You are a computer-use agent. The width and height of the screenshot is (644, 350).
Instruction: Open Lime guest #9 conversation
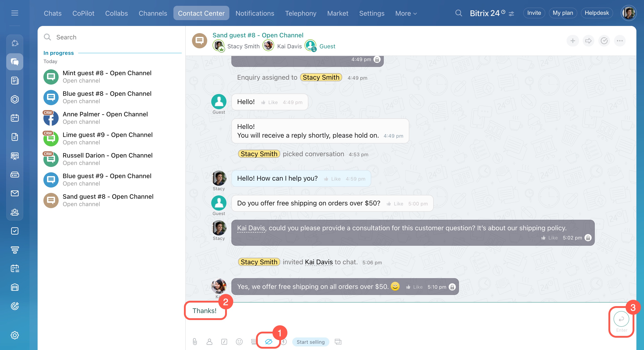(111, 139)
